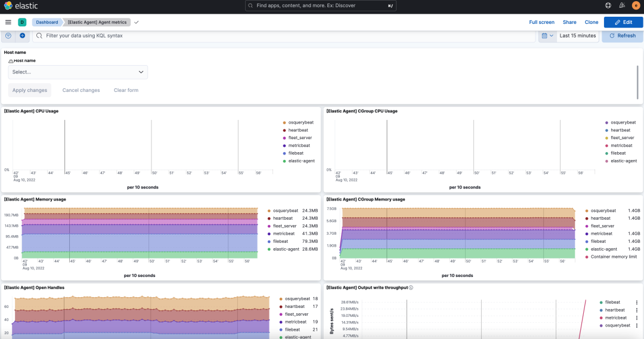Click fleet_server color dot in Open Handles legend
The height and width of the screenshot is (339, 644).
(x=281, y=315)
